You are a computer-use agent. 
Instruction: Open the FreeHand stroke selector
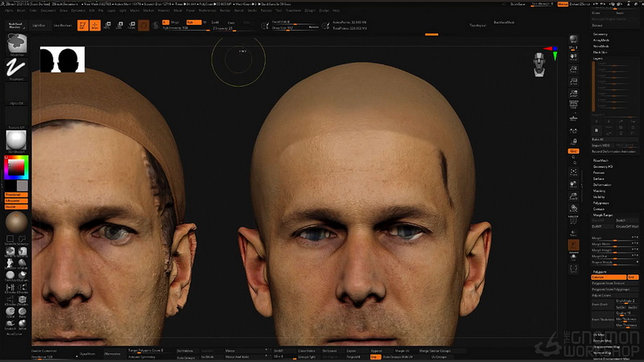click(x=16, y=68)
